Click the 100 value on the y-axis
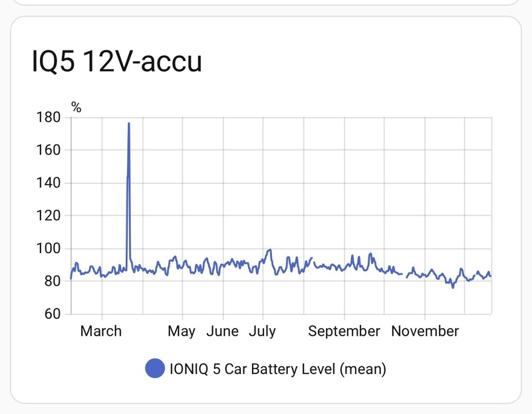This screenshot has width=532, height=414. [51, 249]
